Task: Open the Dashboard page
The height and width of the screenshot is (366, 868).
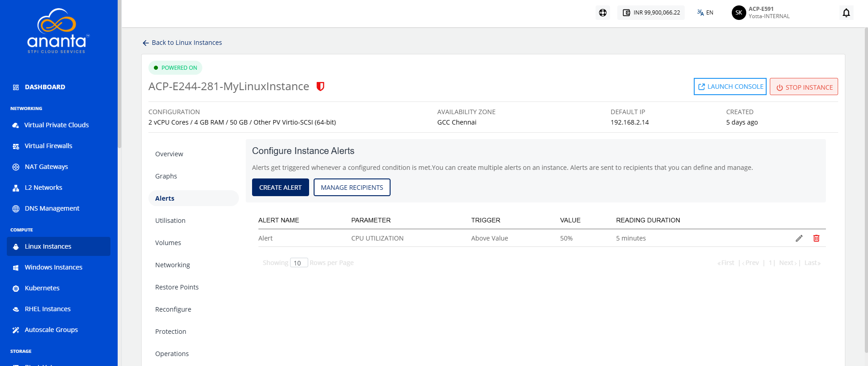Action: tap(45, 87)
